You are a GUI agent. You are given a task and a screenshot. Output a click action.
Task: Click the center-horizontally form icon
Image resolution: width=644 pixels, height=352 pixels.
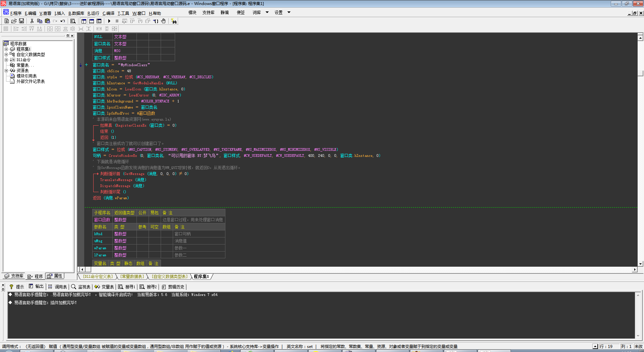(50, 29)
